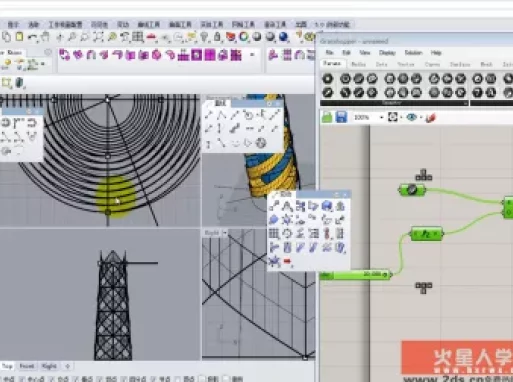
Task: Open the Solution menu in Grasshopper
Action: coord(413,53)
